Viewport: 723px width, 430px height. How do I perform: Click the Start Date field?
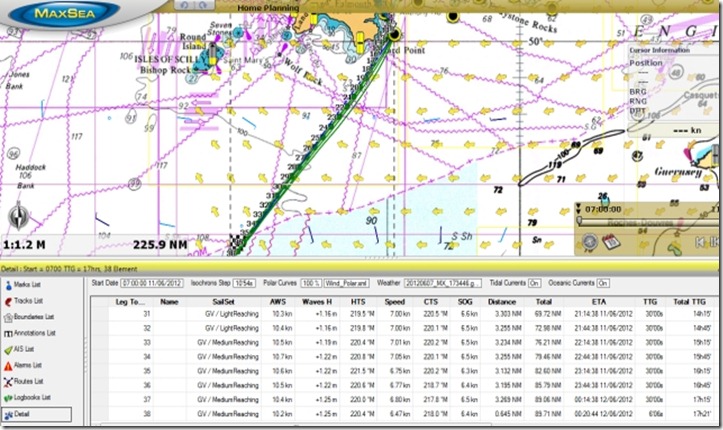[152, 283]
